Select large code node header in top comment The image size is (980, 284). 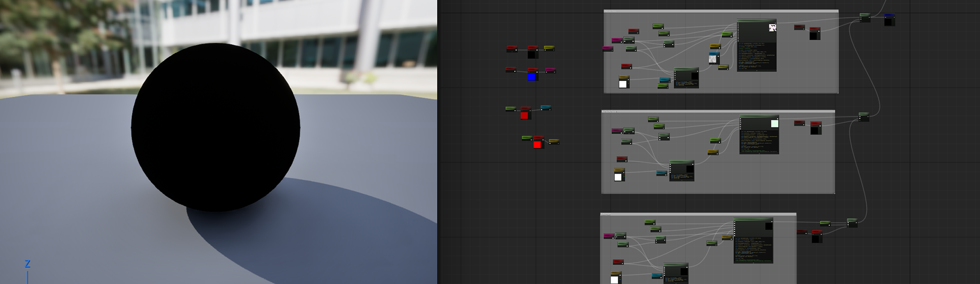coord(757,21)
